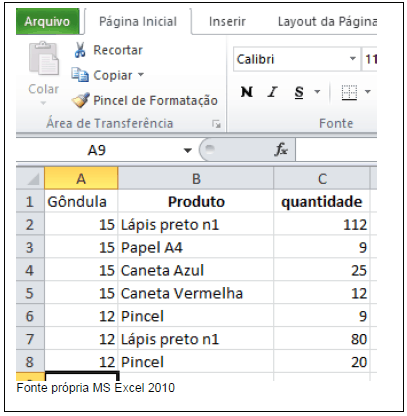Click the borders icon in Fonte group
This screenshot has height=416, width=407.
pos(349,92)
